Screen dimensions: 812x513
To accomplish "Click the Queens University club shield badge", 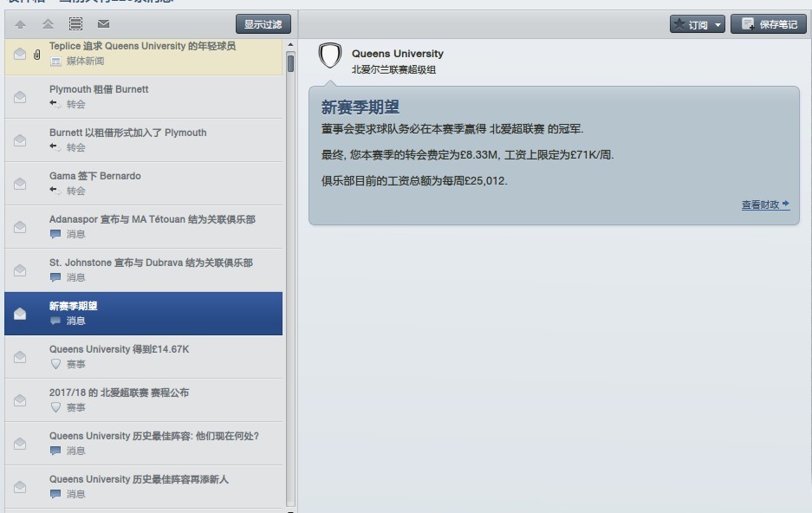I will point(330,56).
